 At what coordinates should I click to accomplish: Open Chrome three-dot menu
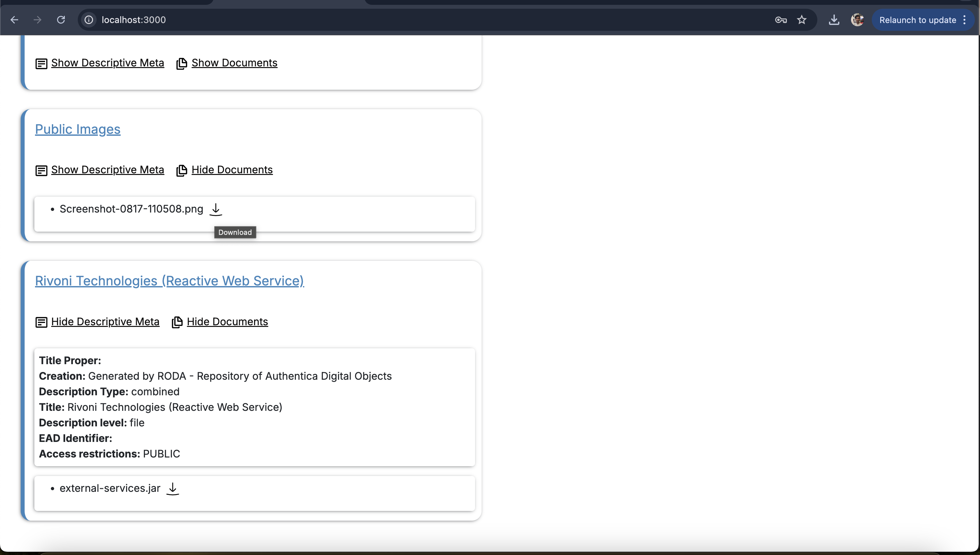[964, 20]
